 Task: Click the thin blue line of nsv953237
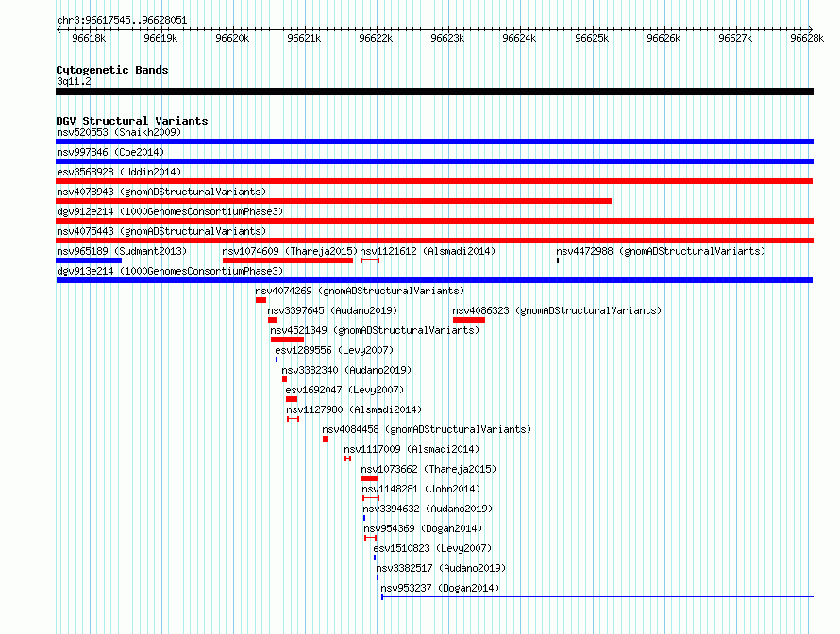click(x=597, y=597)
